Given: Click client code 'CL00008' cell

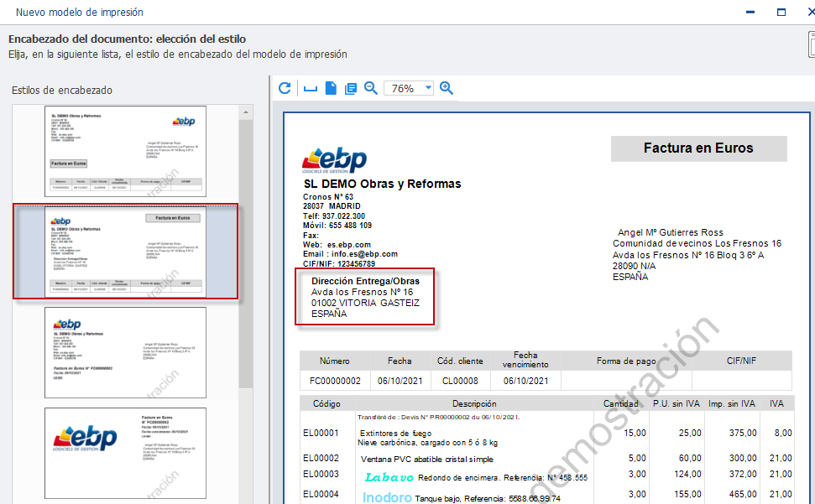Looking at the screenshot, I should [x=460, y=381].
